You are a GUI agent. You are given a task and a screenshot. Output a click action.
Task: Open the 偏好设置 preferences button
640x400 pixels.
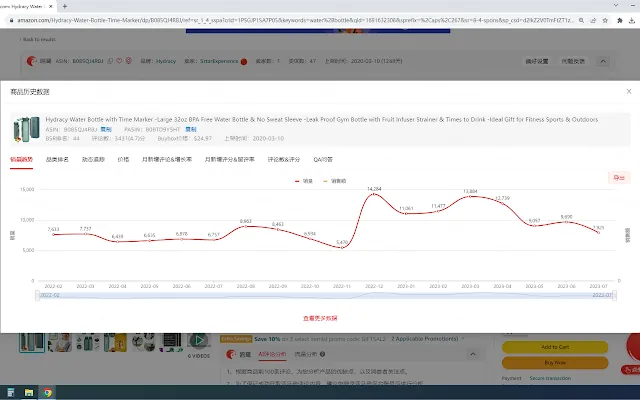pyautogui.click(x=537, y=61)
